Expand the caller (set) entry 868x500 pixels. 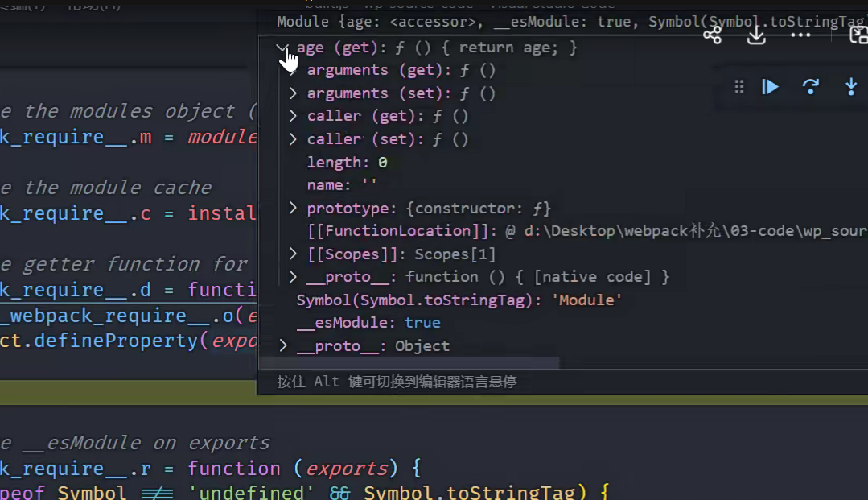[294, 139]
